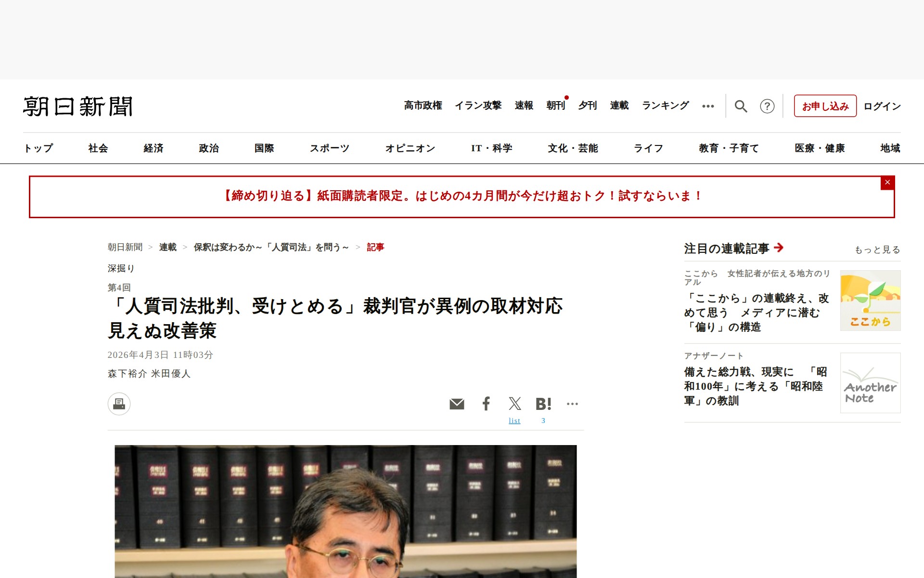This screenshot has width=924, height=578.
Task: Open the help question mark icon
Action: point(767,106)
